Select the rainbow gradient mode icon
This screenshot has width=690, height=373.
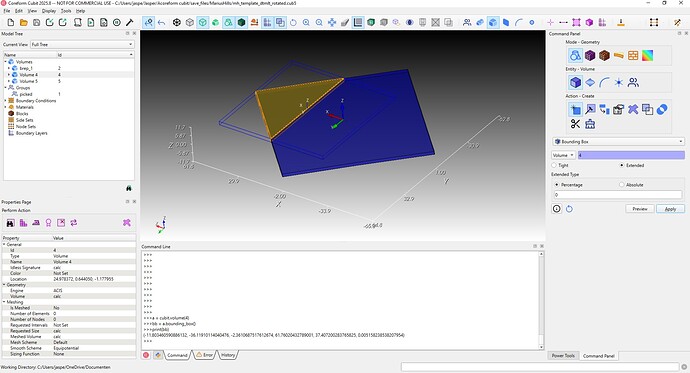[647, 55]
